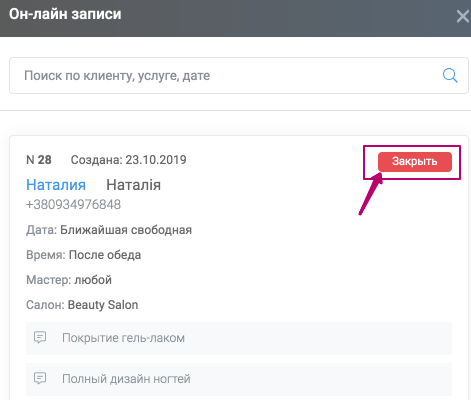Viewport: 471px width, 400px height.
Task: Click the Время: После обеда line
Action: (83, 255)
